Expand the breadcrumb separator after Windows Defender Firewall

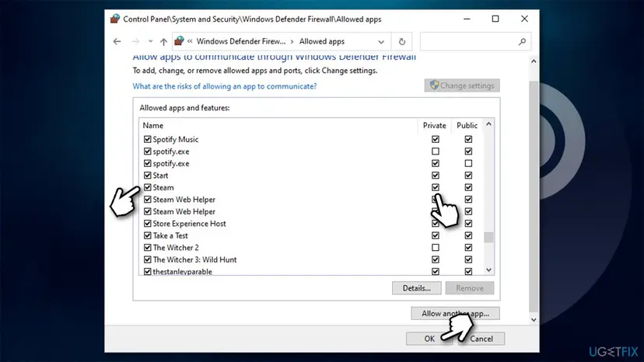pos(292,41)
